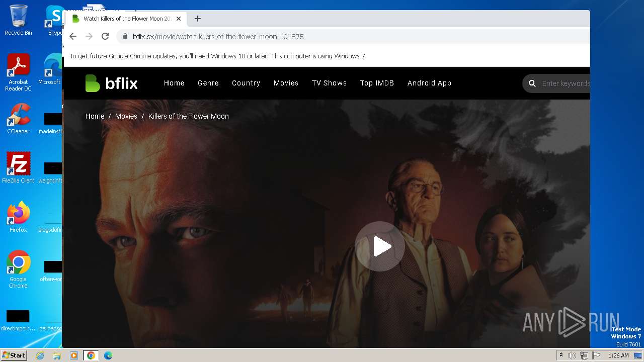The width and height of the screenshot is (644, 362).
Task: Go to Movies section in navbar
Action: coord(286,83)
